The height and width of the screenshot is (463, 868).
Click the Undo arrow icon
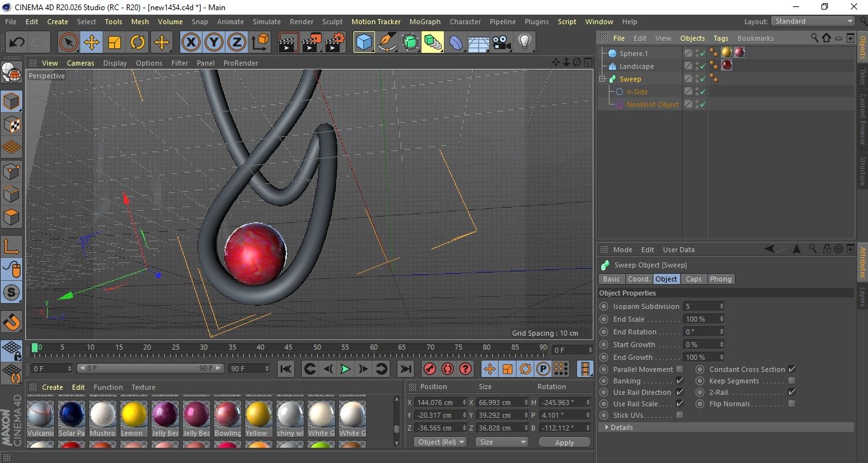17,43
